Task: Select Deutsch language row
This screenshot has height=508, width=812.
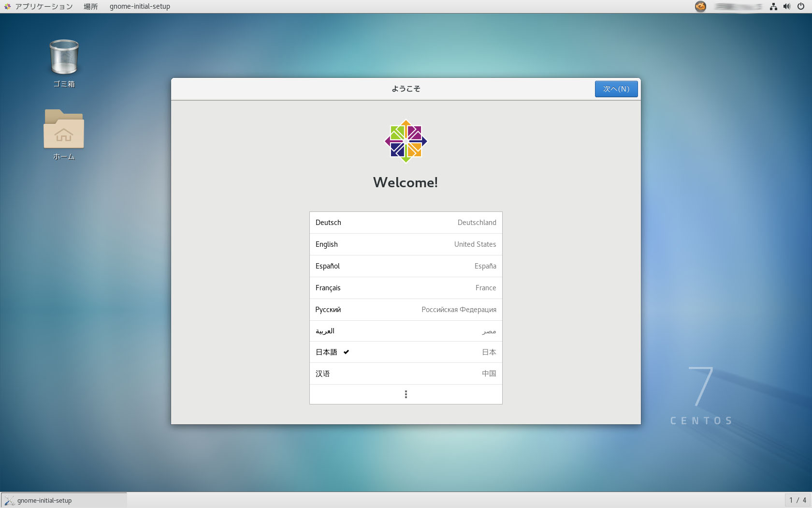Action: [406, 223]
